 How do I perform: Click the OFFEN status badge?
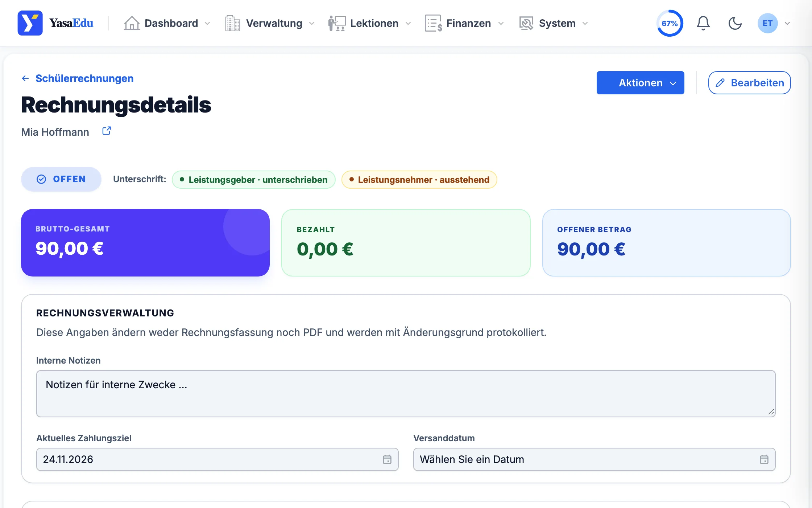pos(61,179)
